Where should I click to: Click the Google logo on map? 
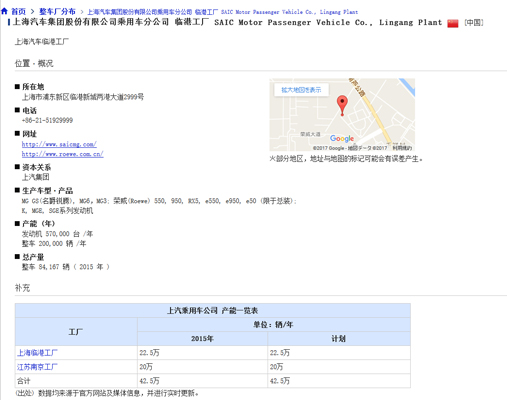click(x=342, y=138)
